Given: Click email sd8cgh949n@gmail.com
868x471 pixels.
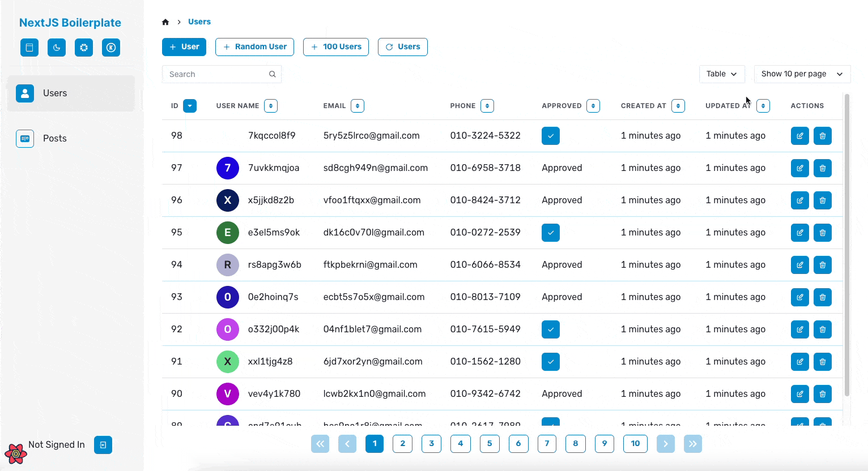Looking at the screenshot, I should [x=376, y=168].
